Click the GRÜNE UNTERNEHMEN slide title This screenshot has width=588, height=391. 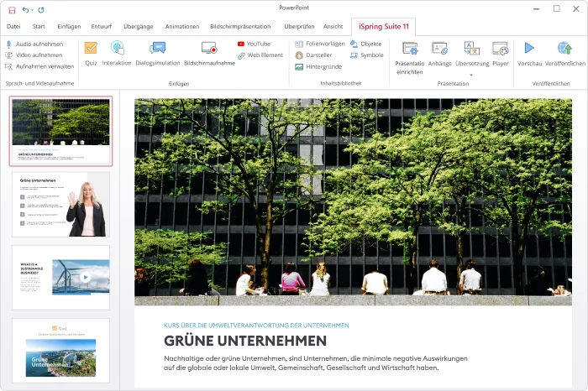point(245,341)
